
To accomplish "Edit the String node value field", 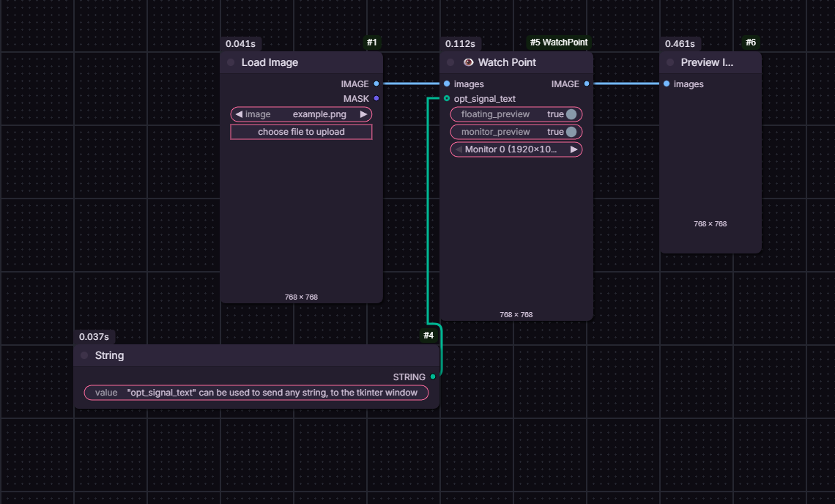I will click(256, 393).
